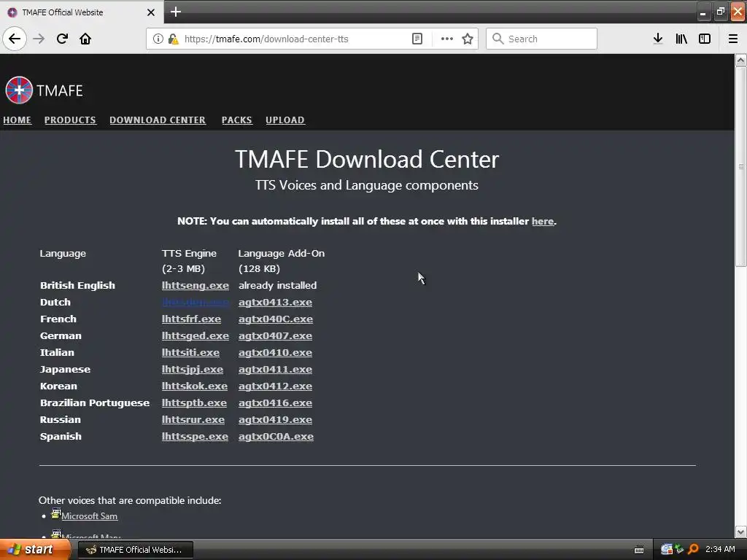Click the orange magnifier tray icon
Image resolution: width=747 pixels, height=560 pixels.
tap(693, 549)
